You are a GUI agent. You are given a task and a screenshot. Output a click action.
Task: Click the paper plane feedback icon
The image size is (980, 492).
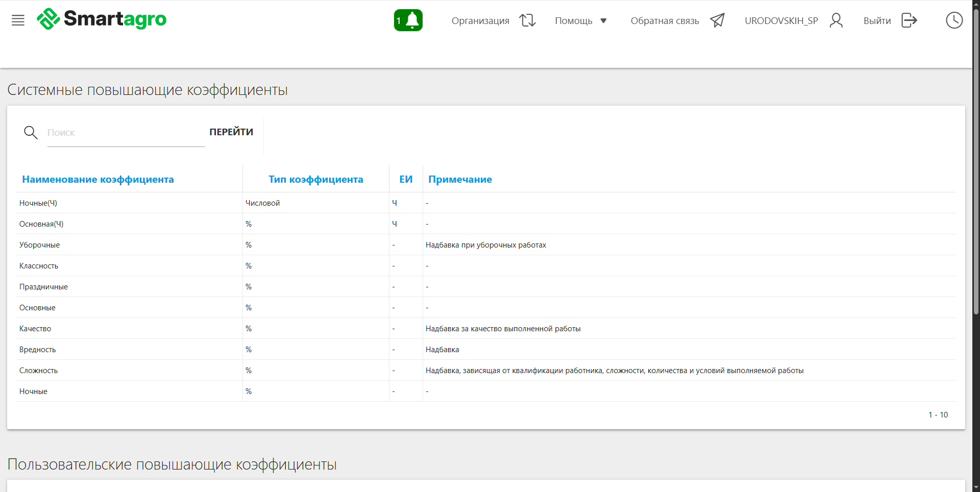point(717,20)
